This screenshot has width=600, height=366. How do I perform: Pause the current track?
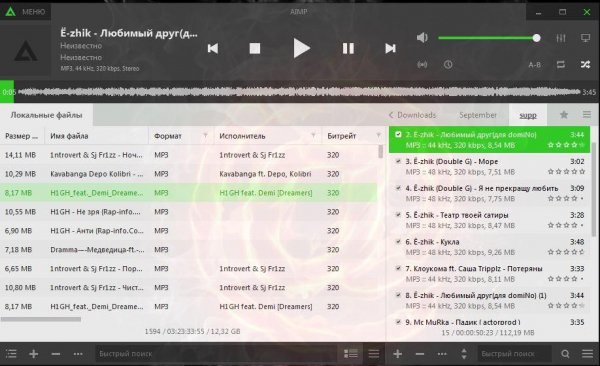[348, 49]
